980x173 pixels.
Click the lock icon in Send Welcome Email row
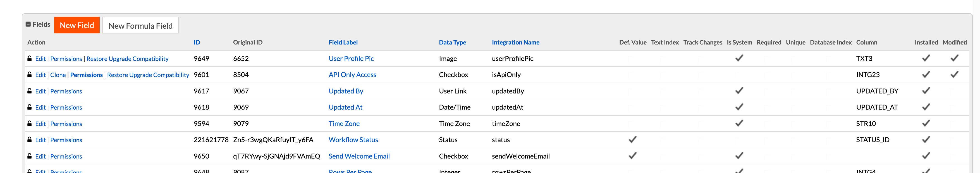point(29,156)
